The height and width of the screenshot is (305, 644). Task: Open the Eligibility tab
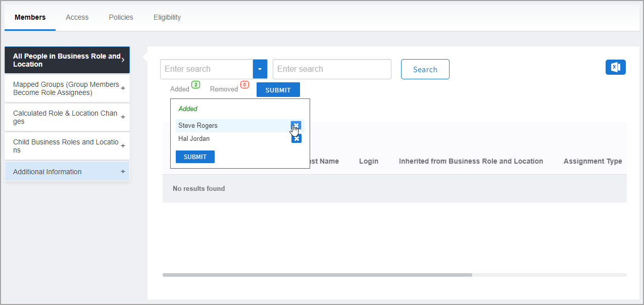[x=167, y=17]
